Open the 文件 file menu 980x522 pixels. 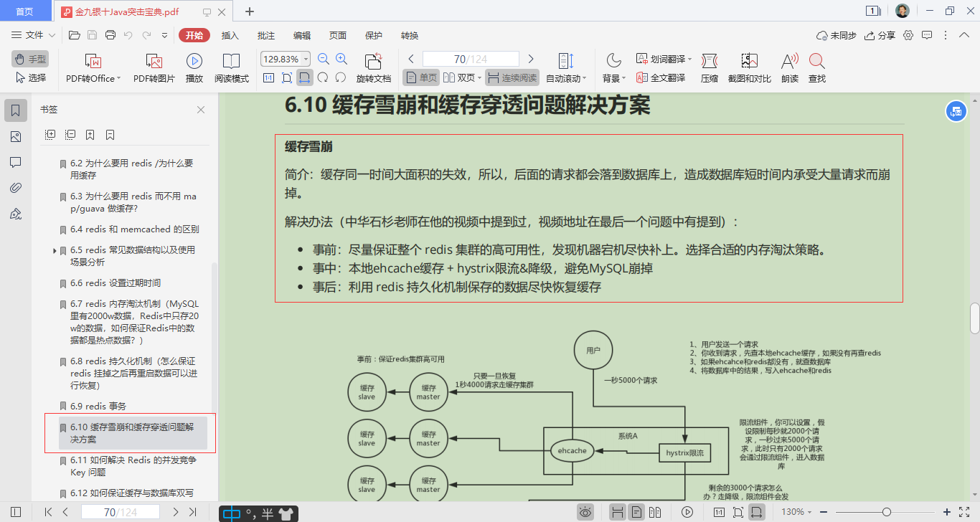click(x=34, y=35)
